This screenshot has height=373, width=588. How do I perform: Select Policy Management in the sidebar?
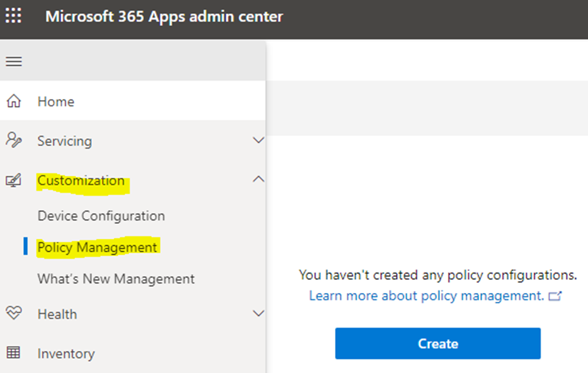97,247
